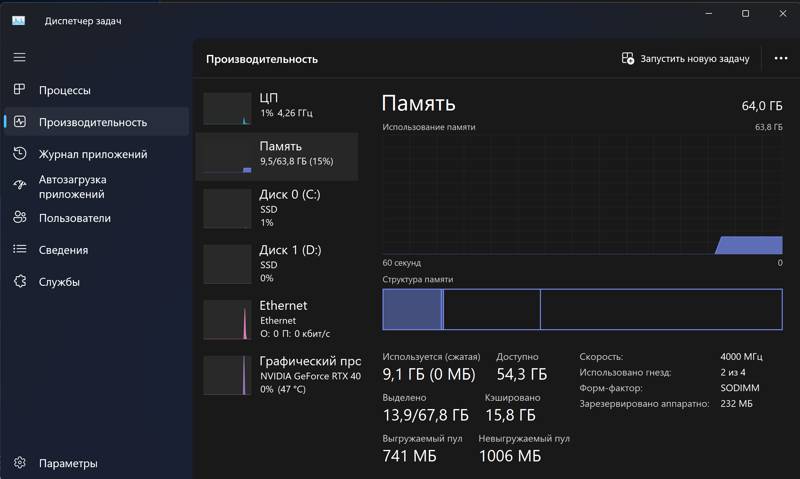This screenshot has width=800, height=479.
Task: Select the Память resource entry
Action: [277, 156]
